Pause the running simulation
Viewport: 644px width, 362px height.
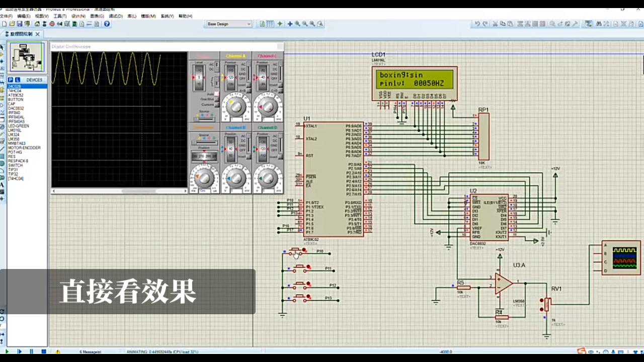[x=31, y=351]
